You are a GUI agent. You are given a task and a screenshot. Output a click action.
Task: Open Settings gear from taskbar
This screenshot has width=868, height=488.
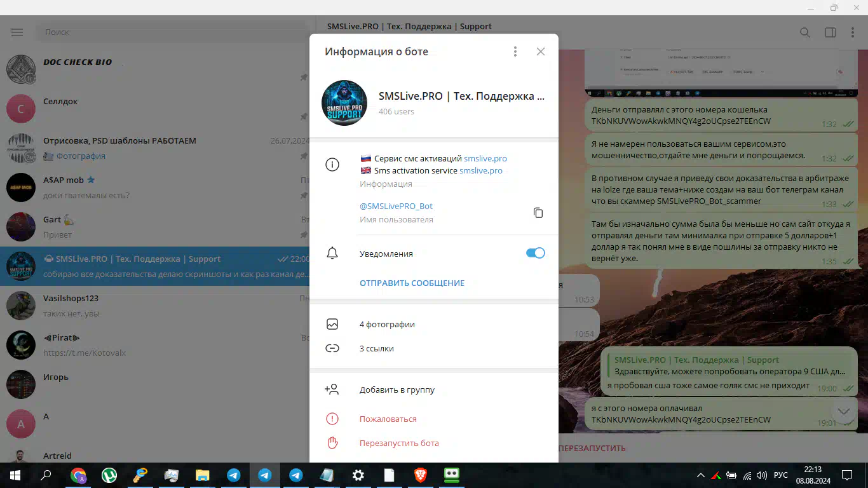[x=358, y=475]
